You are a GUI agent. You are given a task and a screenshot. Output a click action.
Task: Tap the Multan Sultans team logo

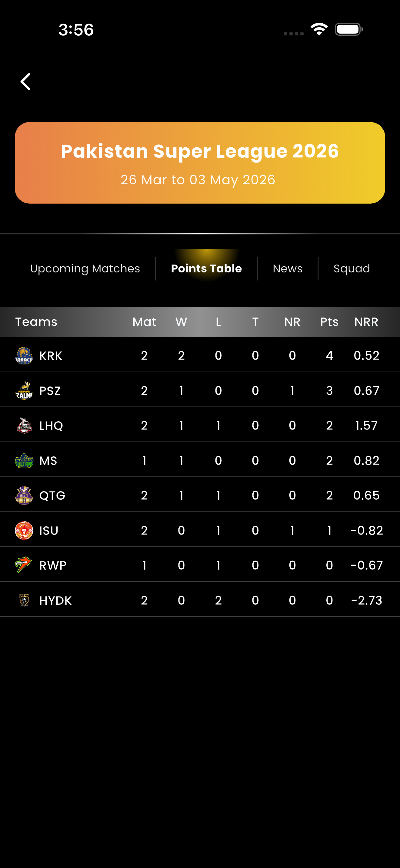pyautogui.click(x=24, y=461)
